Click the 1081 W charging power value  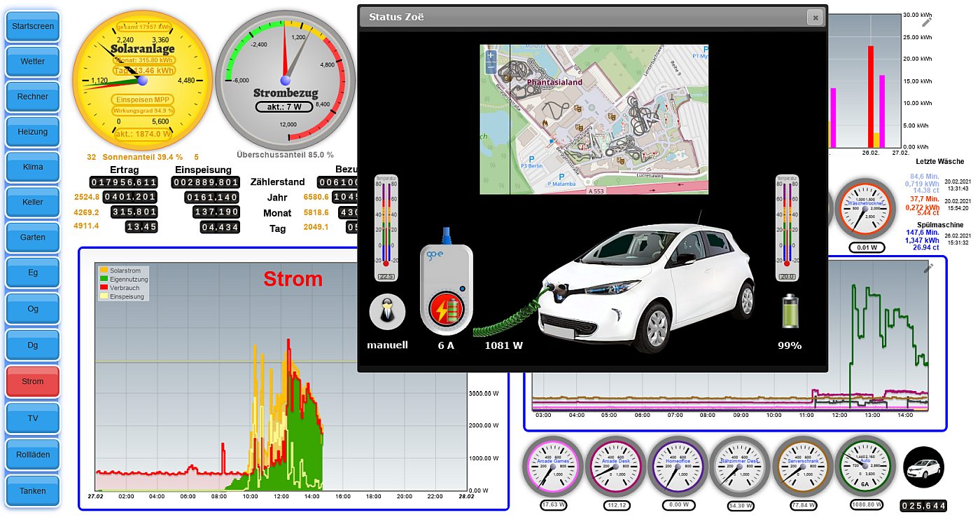504,345
